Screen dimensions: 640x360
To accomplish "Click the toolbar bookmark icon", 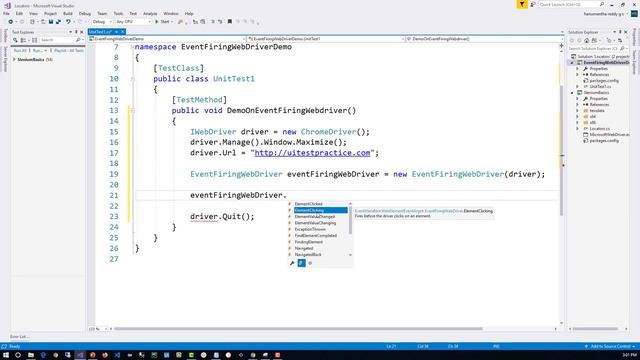I will click(x=230, y=22).
